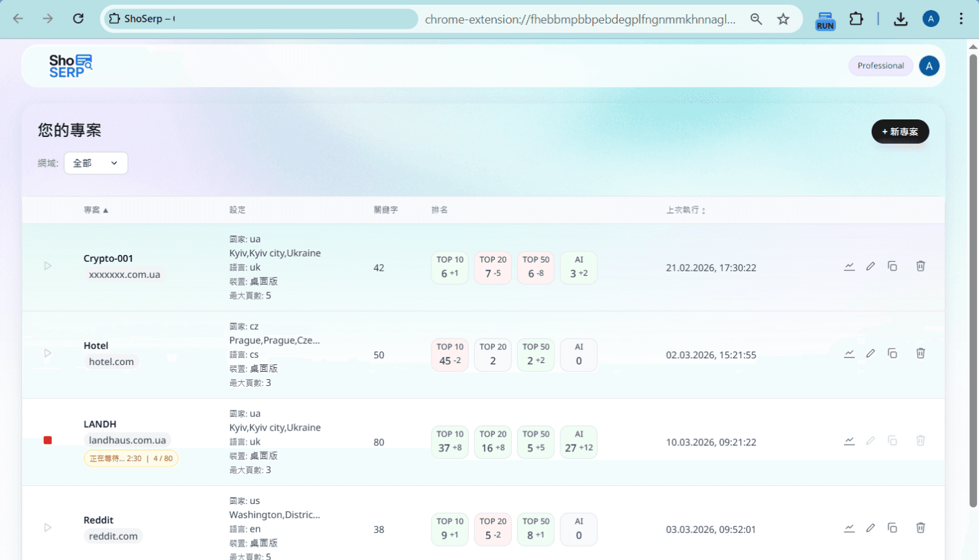The height and width of the screenshot is (560, 979).
Task: Edit the Hotel project
Action: (871, 354)
